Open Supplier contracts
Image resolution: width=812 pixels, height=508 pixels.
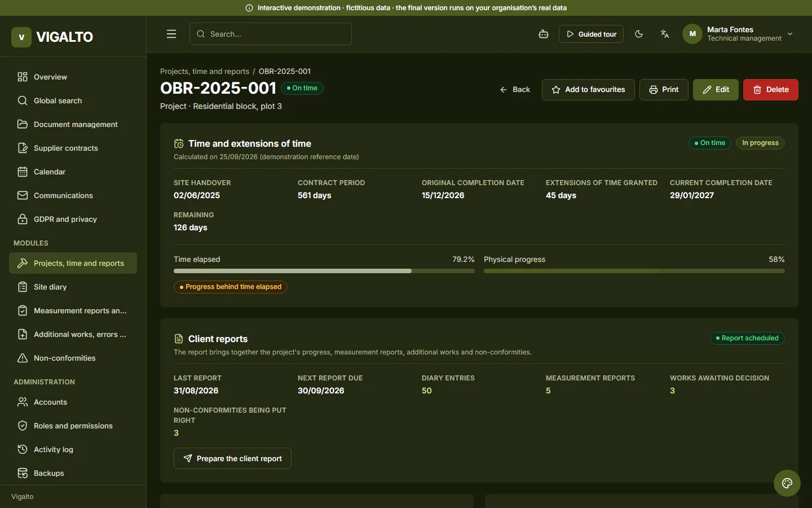coord(73,148)
